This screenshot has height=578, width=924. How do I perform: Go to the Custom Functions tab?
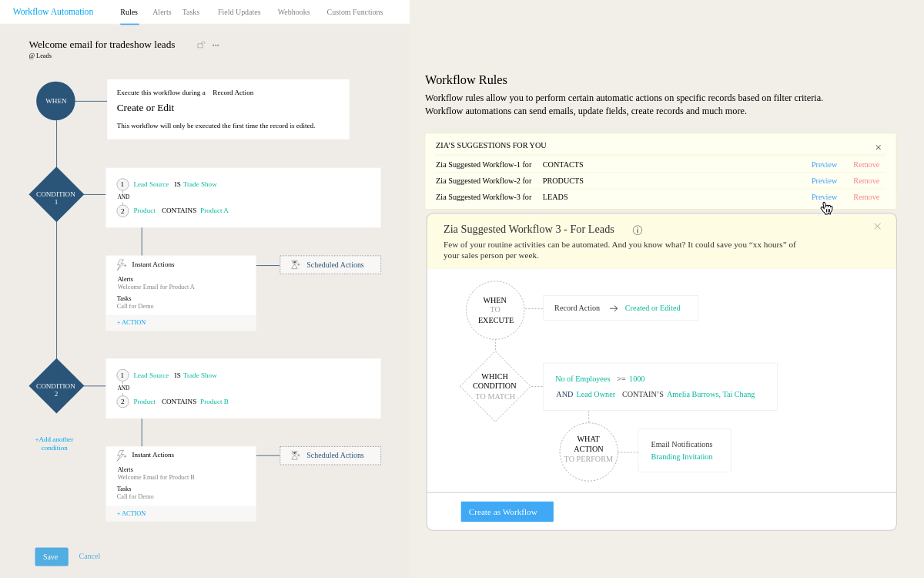click(354, 12)
